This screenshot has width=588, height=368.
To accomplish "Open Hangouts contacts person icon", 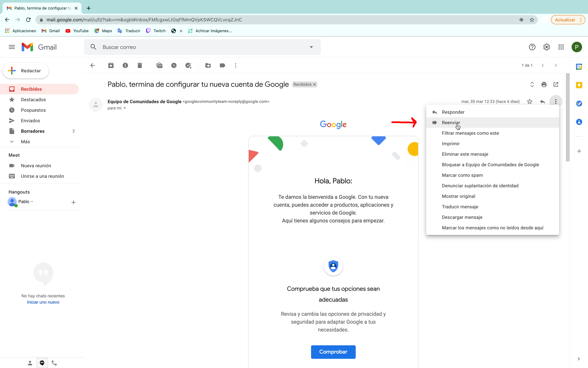I will 30,363.
